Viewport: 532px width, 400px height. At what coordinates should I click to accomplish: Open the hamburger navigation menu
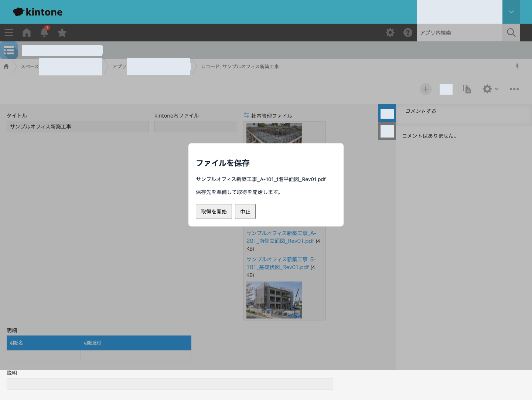9,33
